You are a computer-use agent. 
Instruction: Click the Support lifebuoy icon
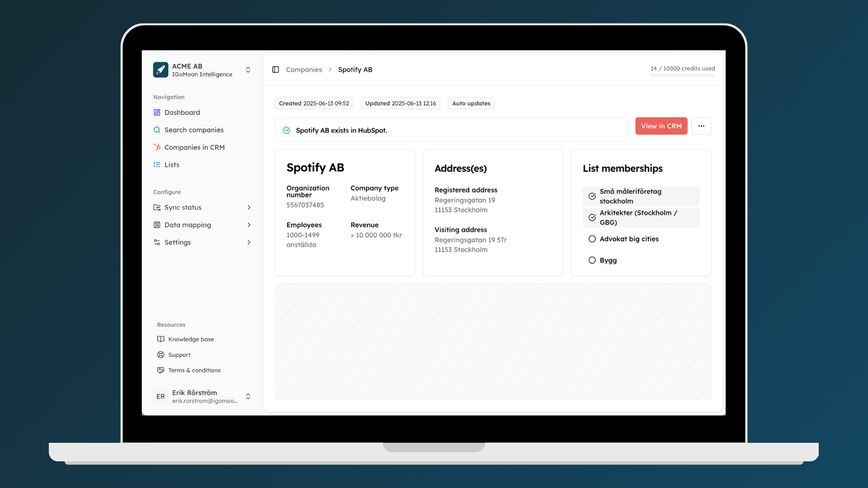click(x=160, y=355)
